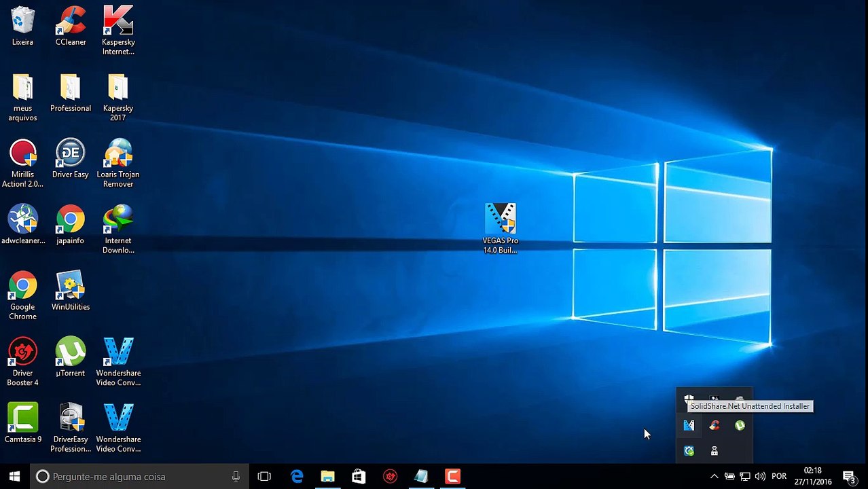Click the CCleaner icon in tray popup
Viewport: 868px width, 489px height.
714,425
